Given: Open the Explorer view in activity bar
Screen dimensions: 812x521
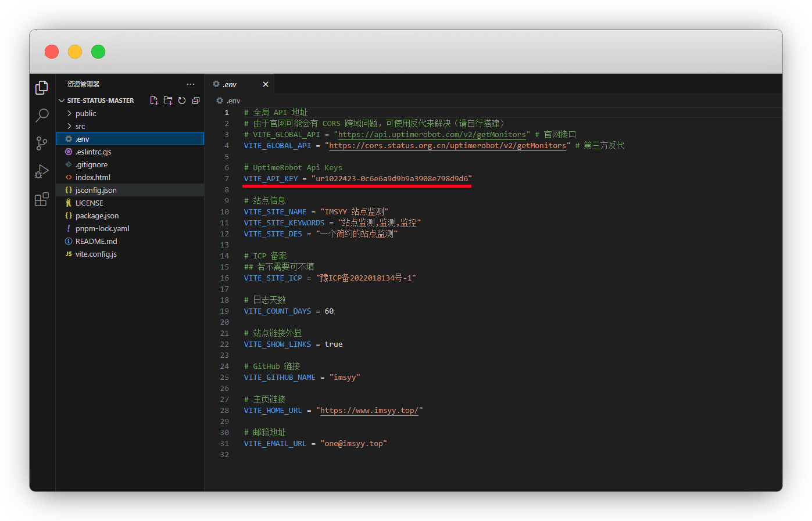Looking at the screenshot, I should tap(42, 88).
